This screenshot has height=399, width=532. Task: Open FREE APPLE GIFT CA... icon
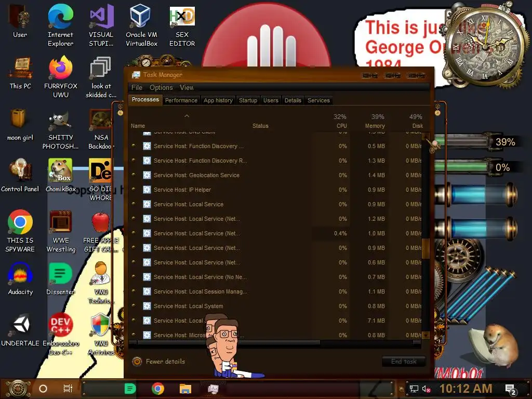pyautogui.click(x=101, y=232)
